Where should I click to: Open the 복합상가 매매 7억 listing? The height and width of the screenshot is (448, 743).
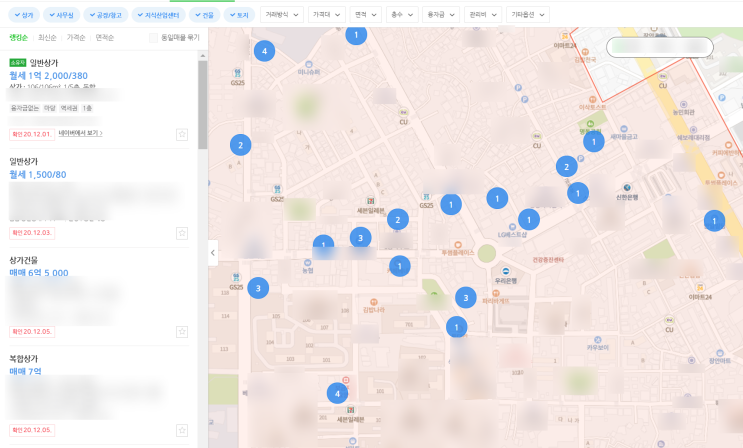pos(25,371)
